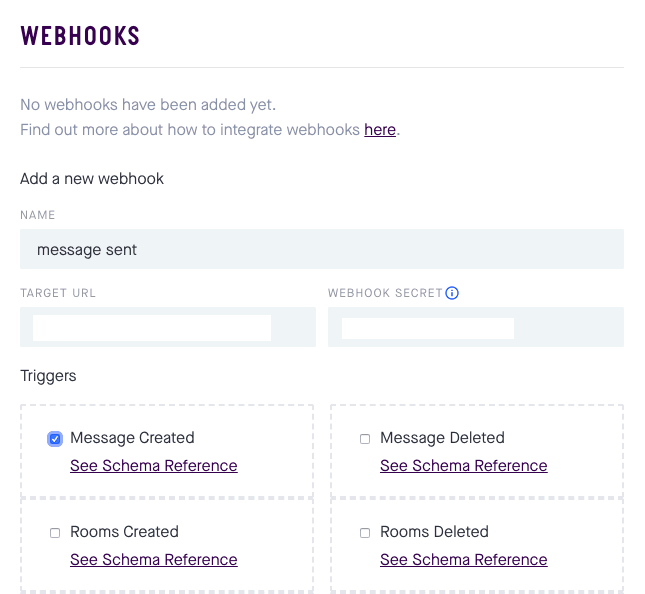View Schema Reference under Message Deleted
645x594 pixels.
click(464, 466)
